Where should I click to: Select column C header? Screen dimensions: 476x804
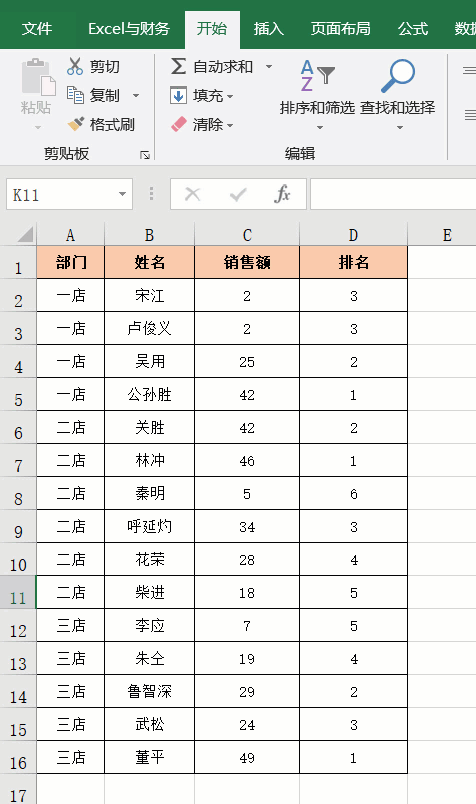(x=247, y=234)
